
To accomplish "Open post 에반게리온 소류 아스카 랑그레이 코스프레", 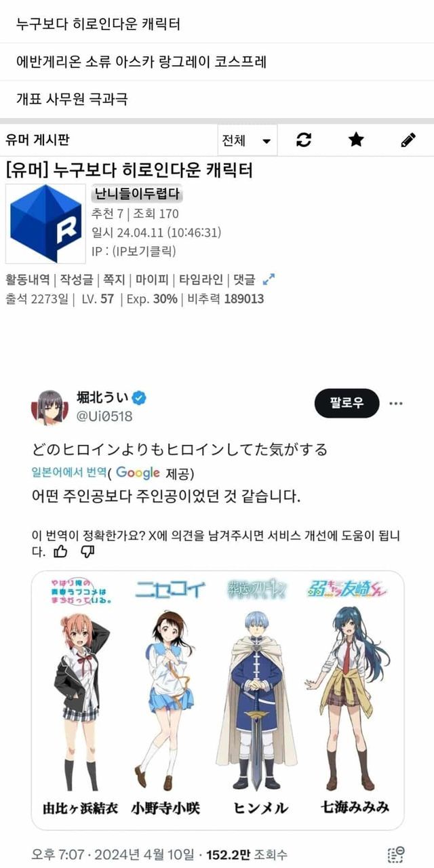I will (x=217, y=62).
